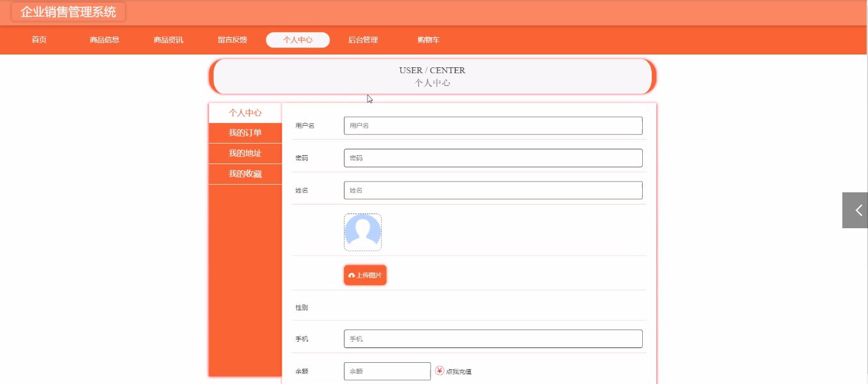Image resolution: width=868 pixels, height=384 pixels.
Task: Focus the 用户名 input field
Action: point(493,126)
